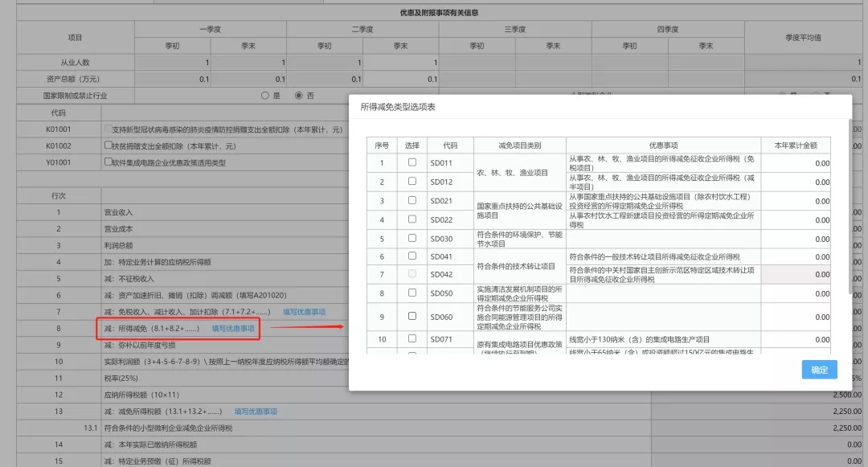
Task: Select 是 for 国家限制或禁止行业
Action: pos(264,95)
